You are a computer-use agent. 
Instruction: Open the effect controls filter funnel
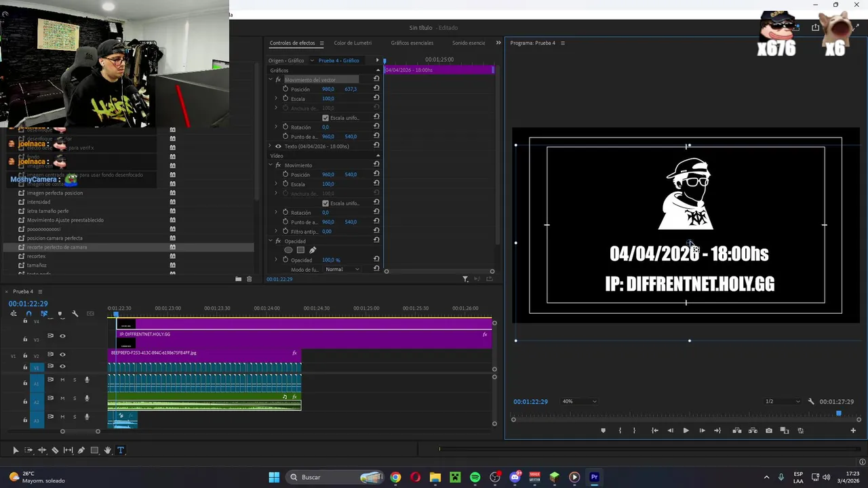click(x=465, y=279)
